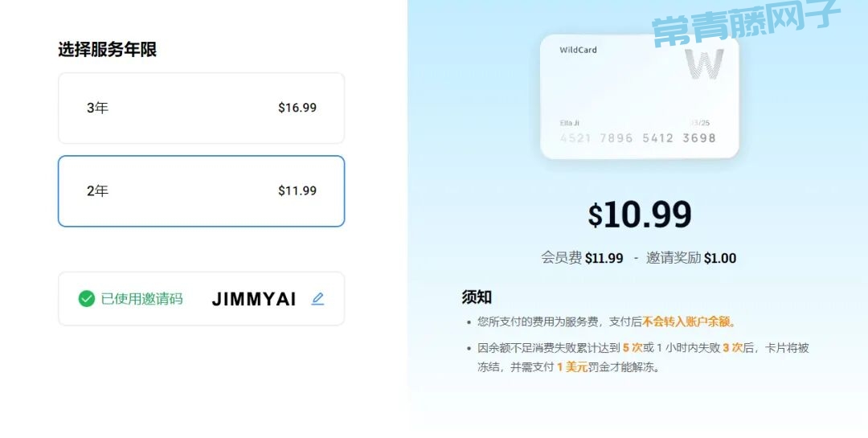Click the $16.99 price in 3年 plan
The width and height of the screenshot is (868, 438).
(x=297, y=108)
